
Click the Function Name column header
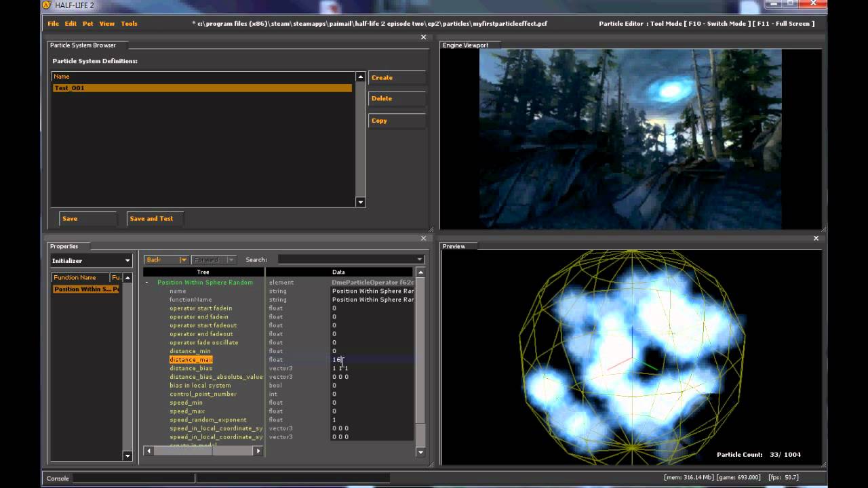click(x=81, y=277)
